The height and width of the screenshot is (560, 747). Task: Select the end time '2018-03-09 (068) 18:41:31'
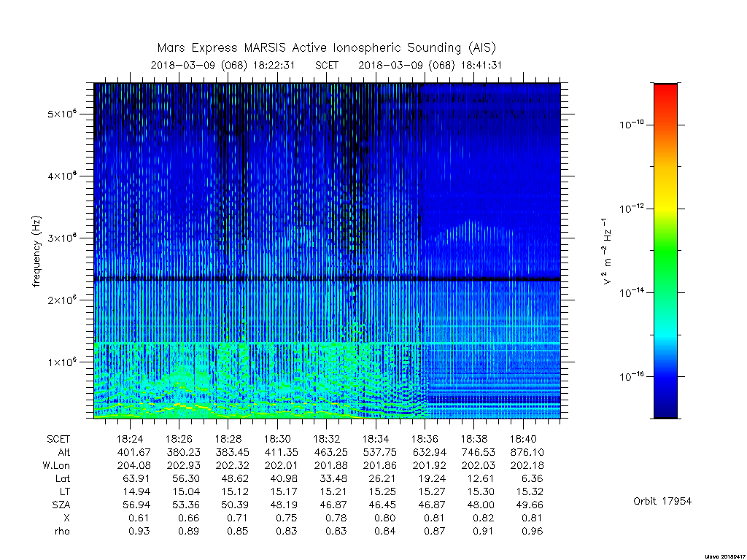[430, 65]
